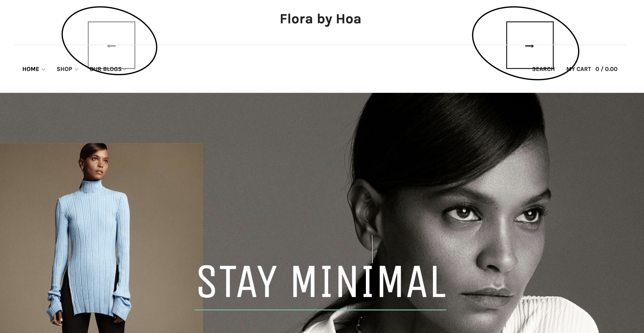Open the SHOP menu item
This screenshot has height=333, width=644.
coord(64,69)
